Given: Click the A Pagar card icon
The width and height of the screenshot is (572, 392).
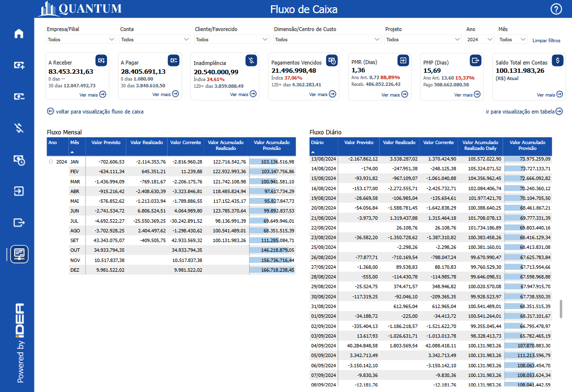Looking at the screenshot, I should pyautogui.click(x=173, y=60).
